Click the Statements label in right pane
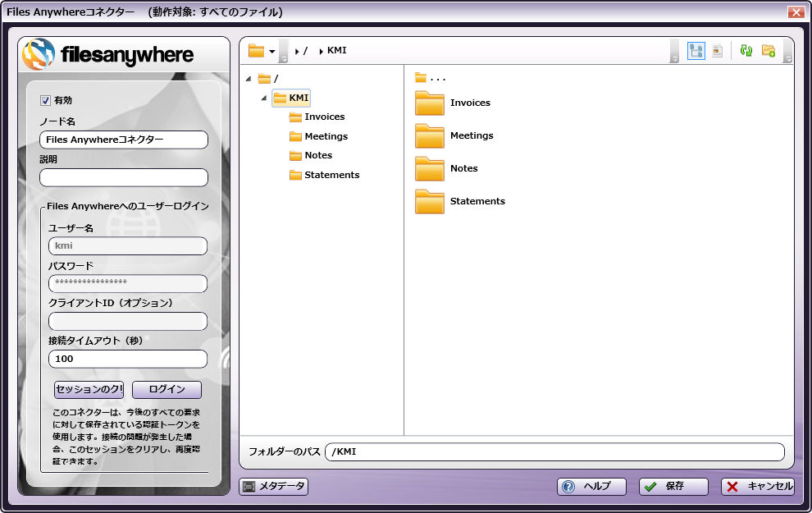Image resolution: width=812 pixels, height=513 pixels. point(477,202)
